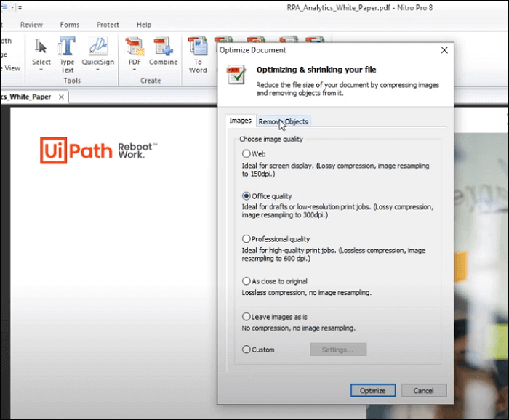Click the 'Tools' ribbon group label
Image resolution: width=509 pixels, height=420 pixels.
[x=72, y=81]
